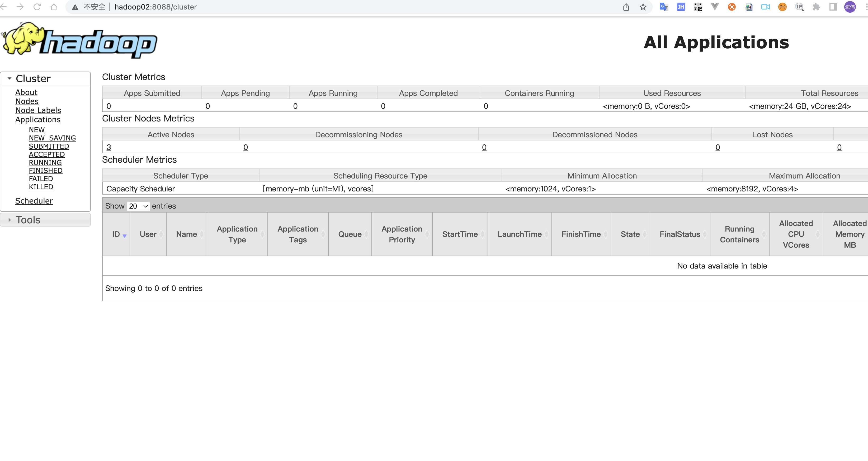Click the browser address bar URL
Image resolution: width=868 pixels, height=461 pixels.
coord(155,7)
